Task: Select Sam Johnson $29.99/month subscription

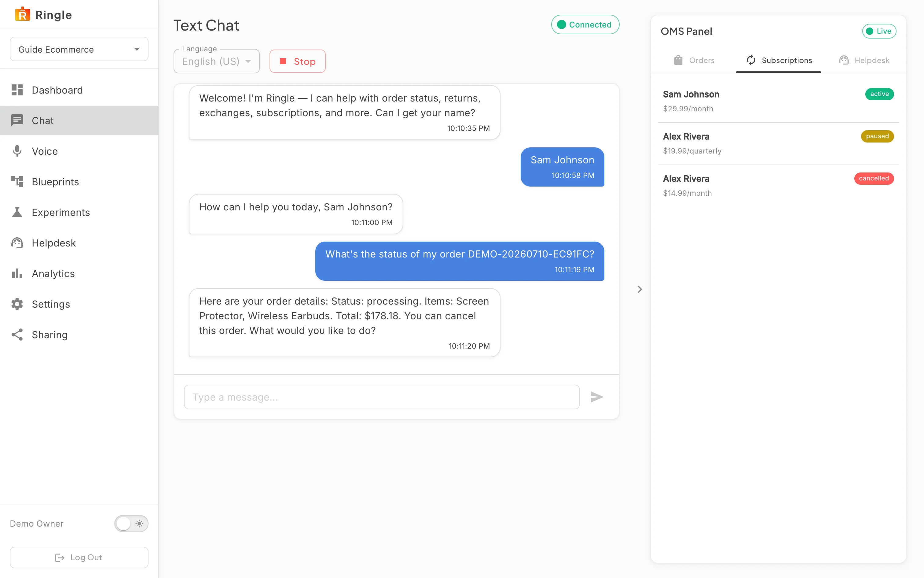Action: point(778,101)
